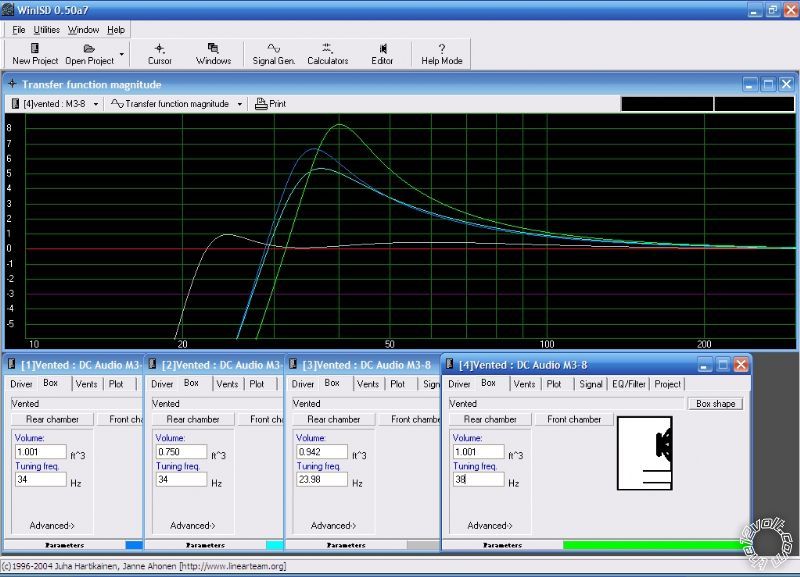Expand the arrow next to Open Project

[122, 53]
